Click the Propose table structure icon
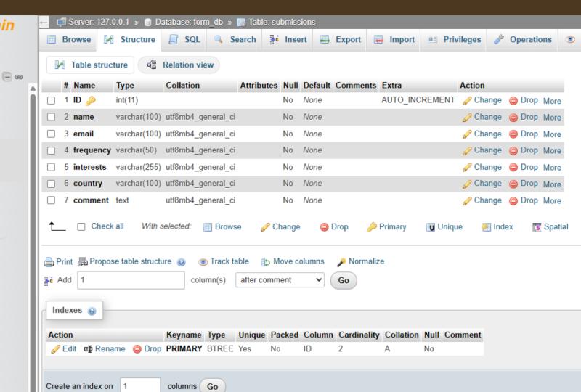581x392 pixels. (x=83, y=262)
